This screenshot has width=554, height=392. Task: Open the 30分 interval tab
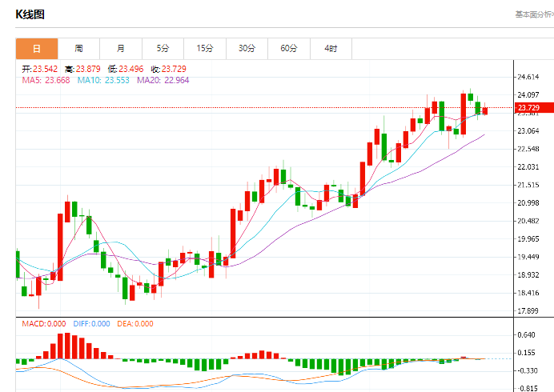click(x=247, y=49)
